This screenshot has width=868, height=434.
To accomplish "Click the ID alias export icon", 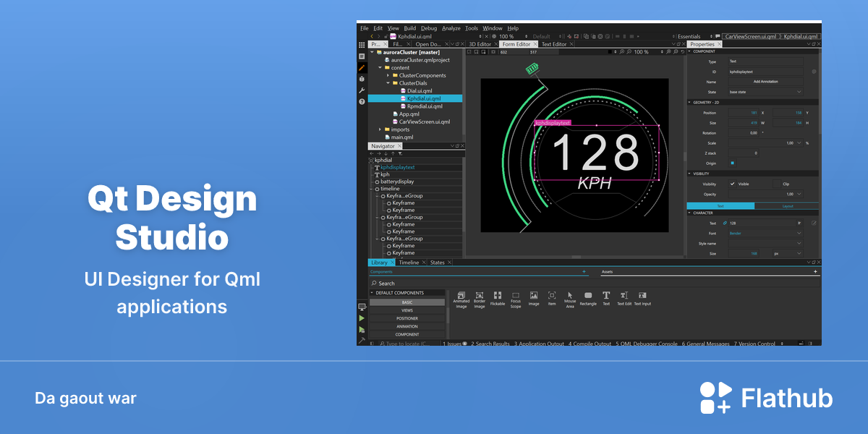I will 814,72.
